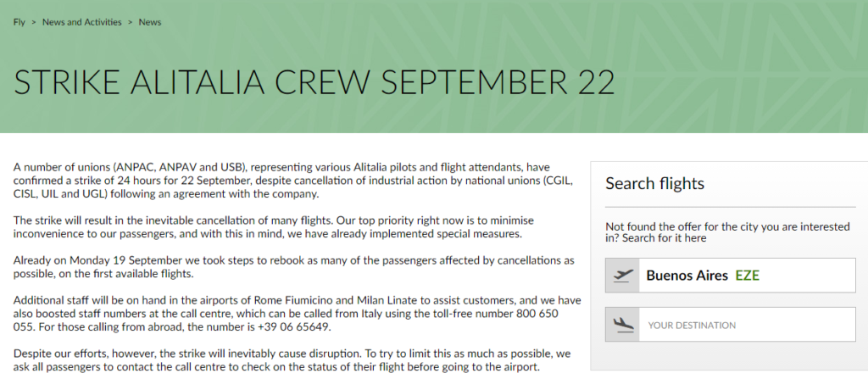Click the green EZE airport code
This screenshot has height=379, width=868.
[748, 276]
